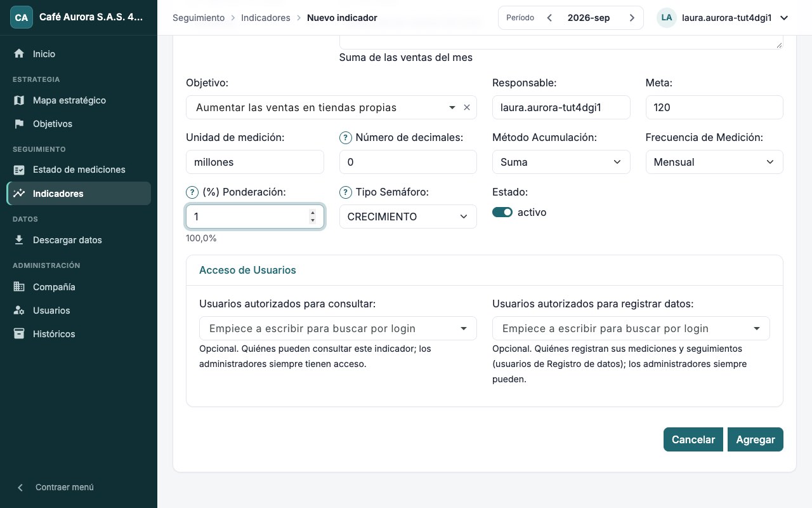Increase Ponderación with the up spinner
The width and height of the screenshot is (812, 508).
(312, 213)
